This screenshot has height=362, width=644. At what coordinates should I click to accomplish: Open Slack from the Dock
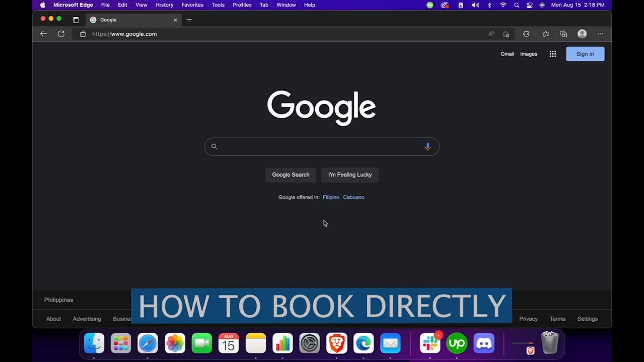(x=430, y=344)
